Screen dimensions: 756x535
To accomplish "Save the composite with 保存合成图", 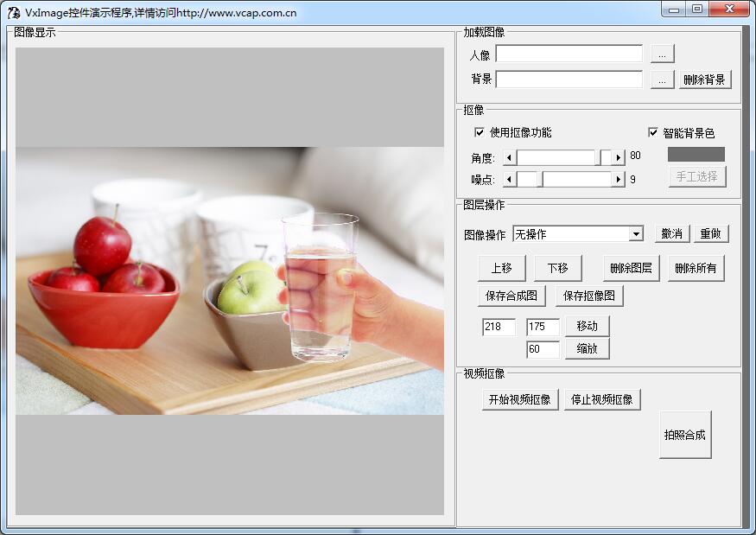I will (x=511, y=296).
